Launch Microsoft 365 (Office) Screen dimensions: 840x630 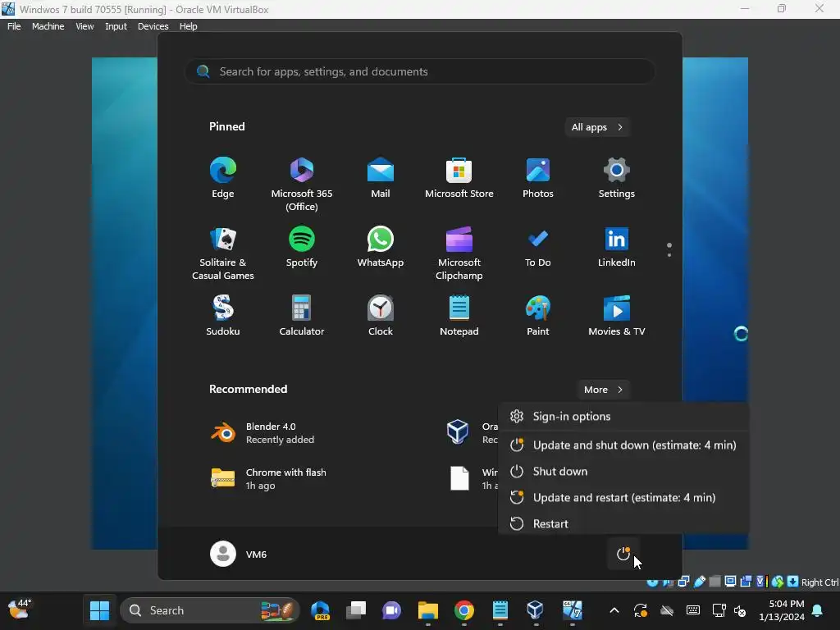[x=302, y=185]
